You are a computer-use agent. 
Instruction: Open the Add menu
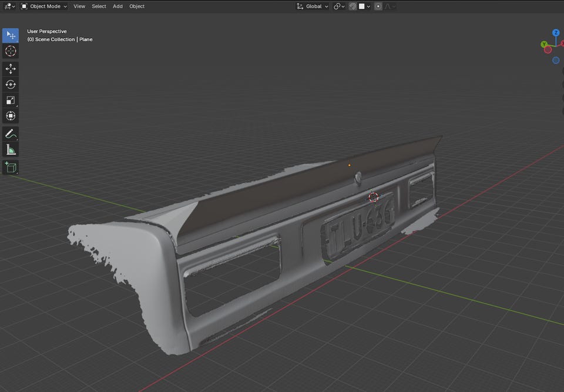pyautogui.click(x=117, y=6)
